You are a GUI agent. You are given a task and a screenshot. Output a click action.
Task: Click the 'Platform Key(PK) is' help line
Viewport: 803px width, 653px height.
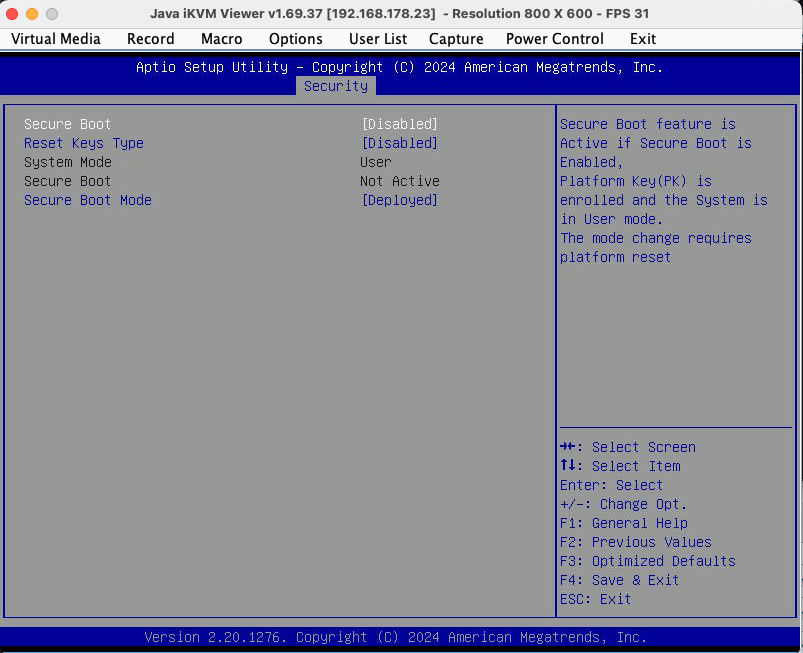(636, 181)
